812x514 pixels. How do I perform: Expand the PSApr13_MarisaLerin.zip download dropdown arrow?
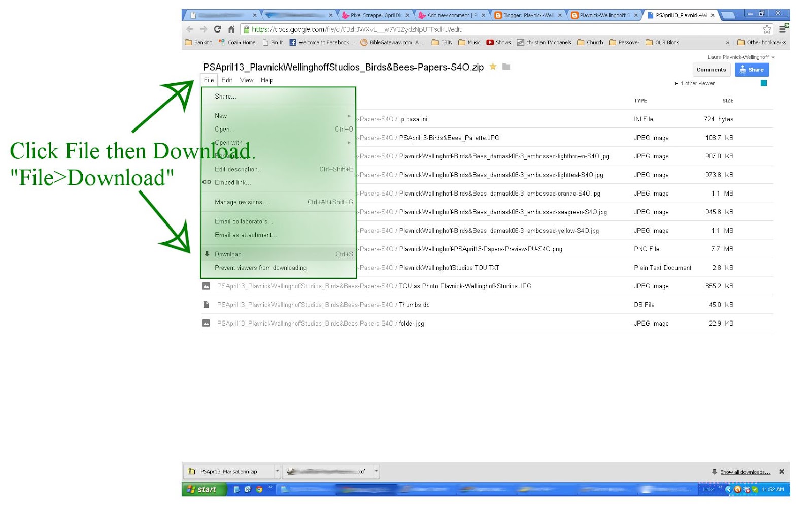tap(277, 471)
